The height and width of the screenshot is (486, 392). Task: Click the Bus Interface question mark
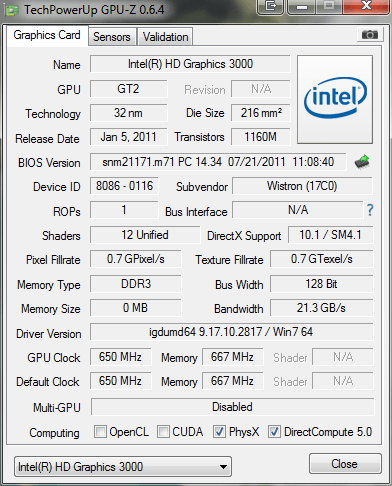(x=370, y=210)
